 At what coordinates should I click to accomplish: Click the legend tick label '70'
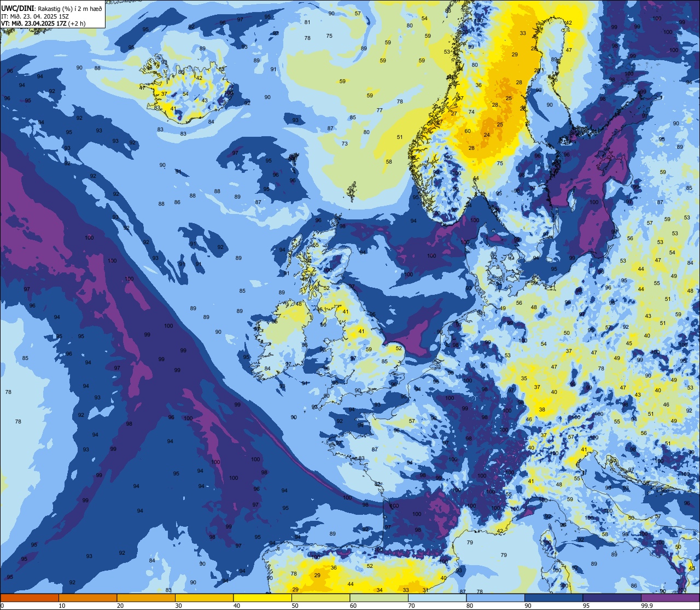(x=411, y=606)
